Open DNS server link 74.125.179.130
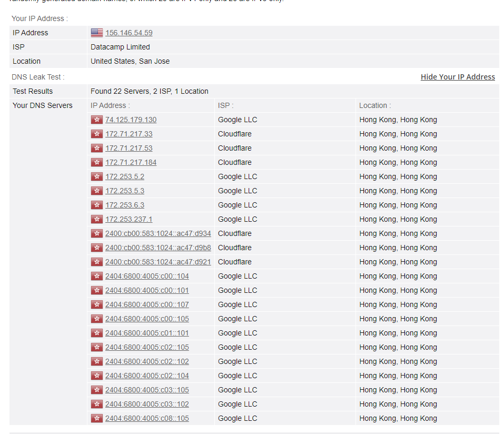Screen dimensions: 504x434 [x=131, y=120]
